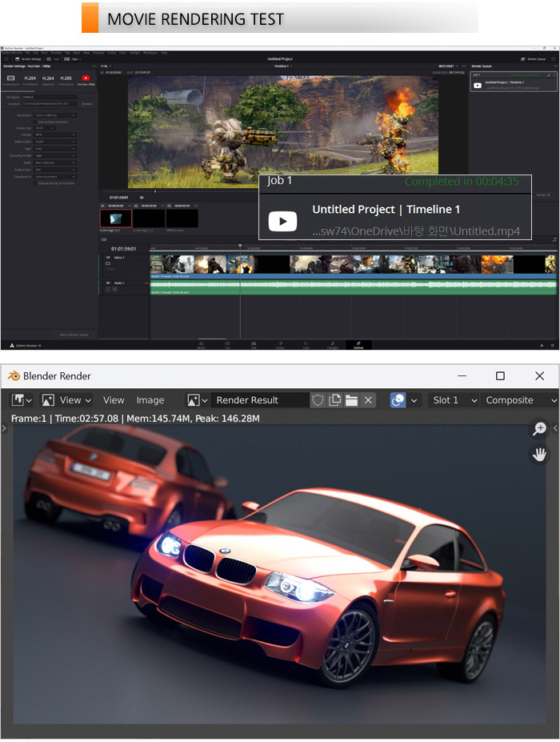Edit Job 1 with the pencil icon
This screenshot has width=560, height=742.
coord(549,75)
